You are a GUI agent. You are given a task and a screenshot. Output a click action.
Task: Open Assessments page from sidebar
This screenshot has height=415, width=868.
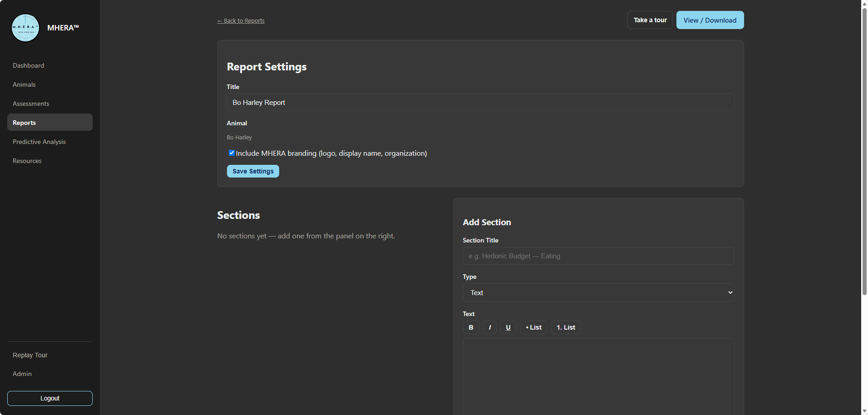50,104
